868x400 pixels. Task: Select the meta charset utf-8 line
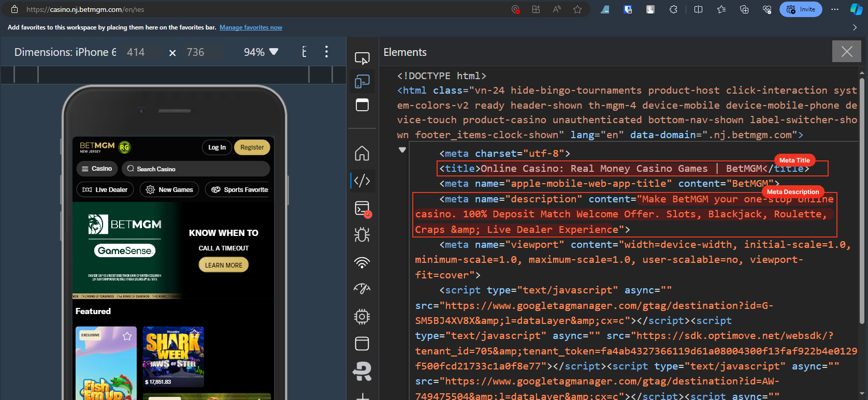pyautogui.click(x=505, y=153)
